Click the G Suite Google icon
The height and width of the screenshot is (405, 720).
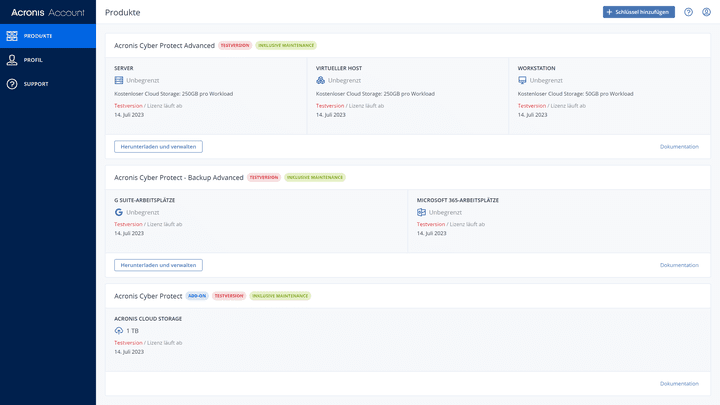118,212
